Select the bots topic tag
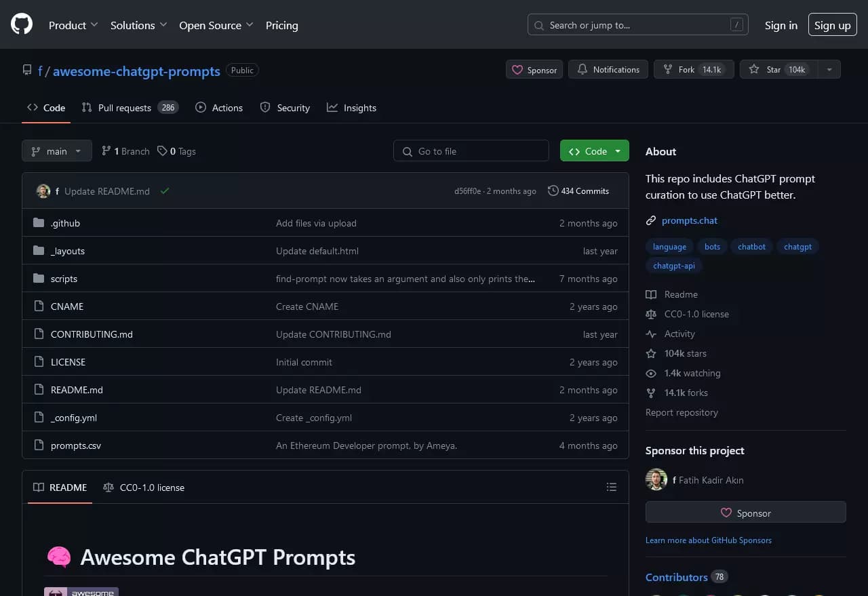Screen dimensions: 868x596 click(x=712, y=247)
